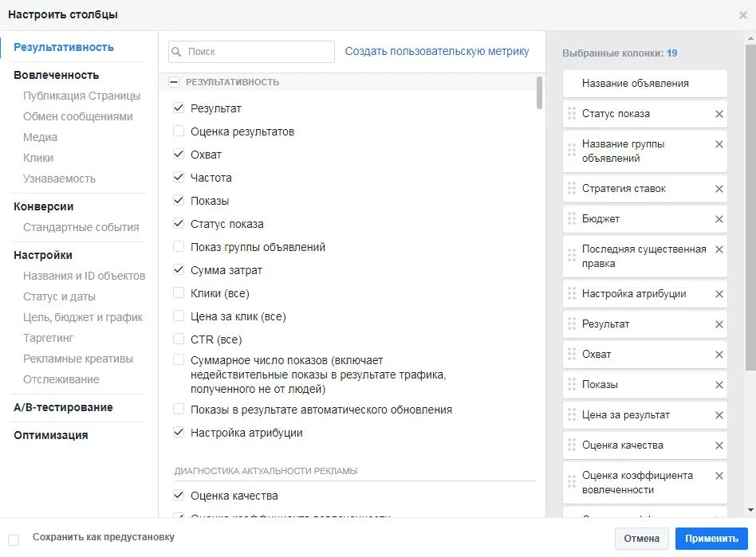Screen dimensions: 756x557
Task: Go to the Таргетинг subsection
Action: pyautogui.click(x=49, y=338)
